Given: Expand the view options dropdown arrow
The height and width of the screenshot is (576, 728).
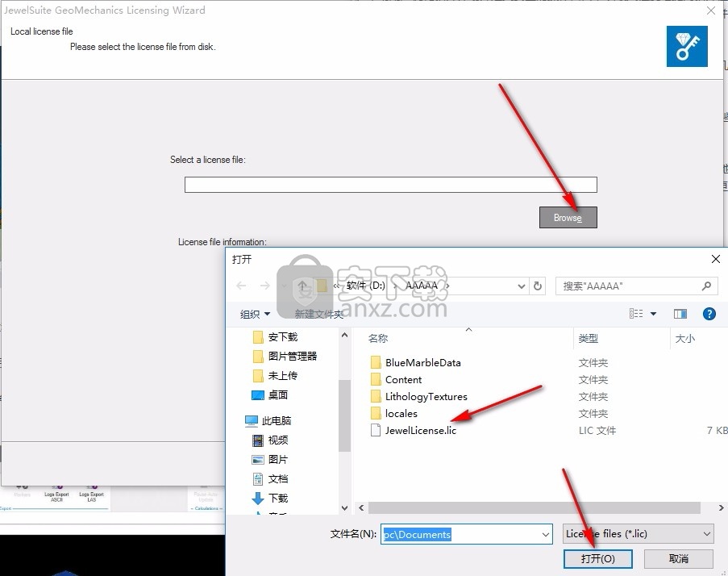Looking at the screenshot, I should pos(653,314).
